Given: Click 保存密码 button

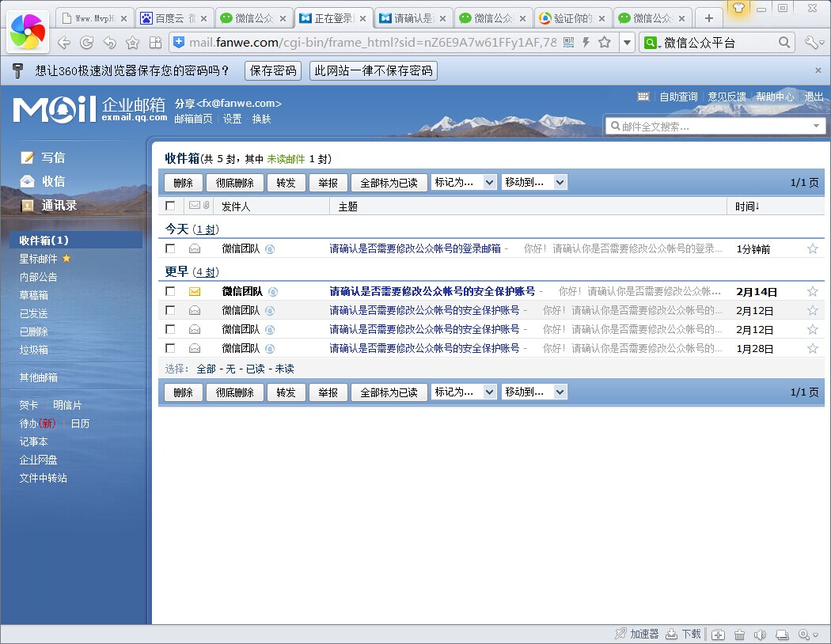Looking at the screenshot, I should pyautogui.click(x=273, y=70).
